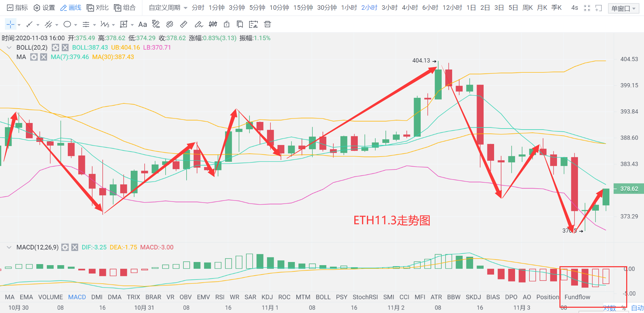Collapse the MACD(12,26,9) indicator legend
The height and width of the screenshot is (313, 644).
(9, 247)
